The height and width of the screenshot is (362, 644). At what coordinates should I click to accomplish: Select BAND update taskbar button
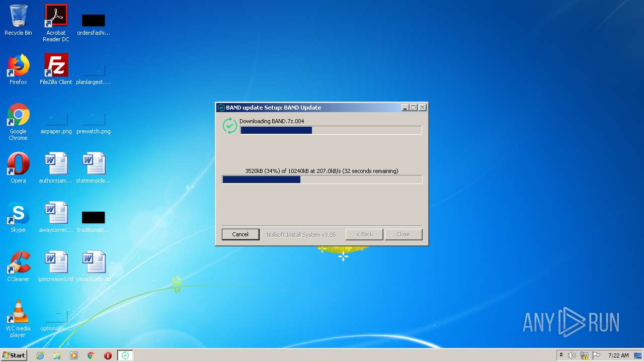125,355
